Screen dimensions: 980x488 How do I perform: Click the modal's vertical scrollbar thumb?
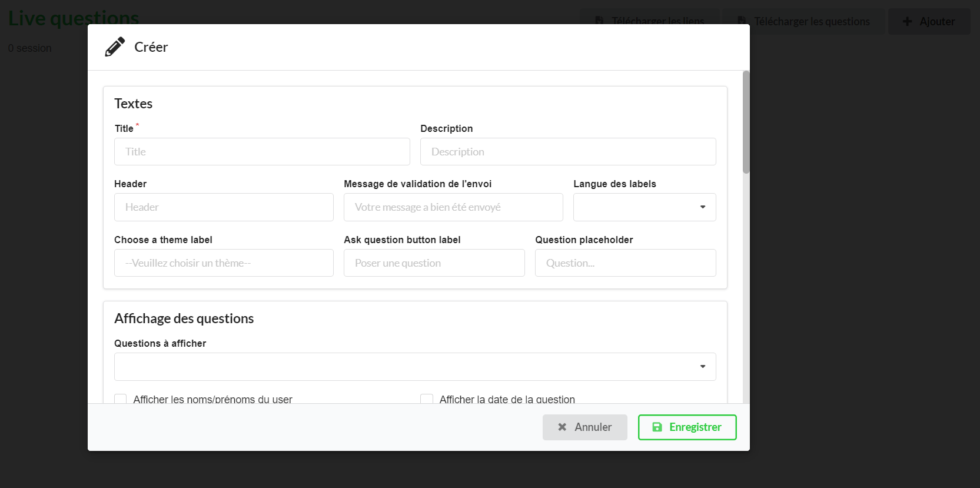[x=746, y=122]
